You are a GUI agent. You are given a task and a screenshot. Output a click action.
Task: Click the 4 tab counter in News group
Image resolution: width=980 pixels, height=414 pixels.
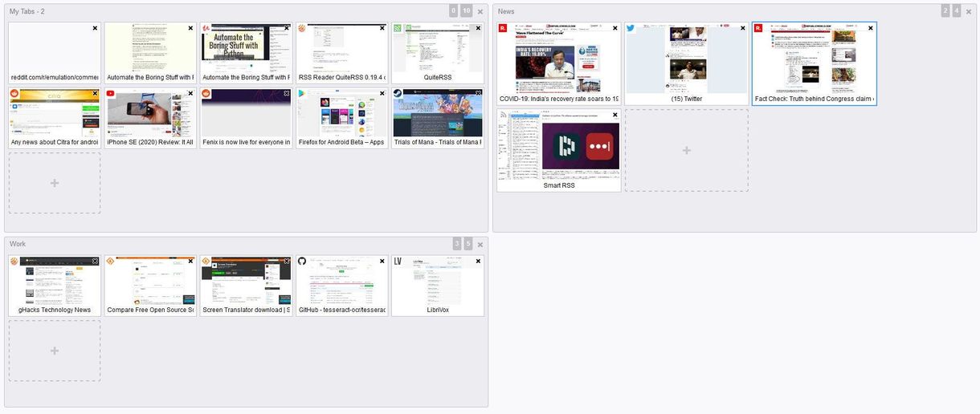click(x=957, y=10)
